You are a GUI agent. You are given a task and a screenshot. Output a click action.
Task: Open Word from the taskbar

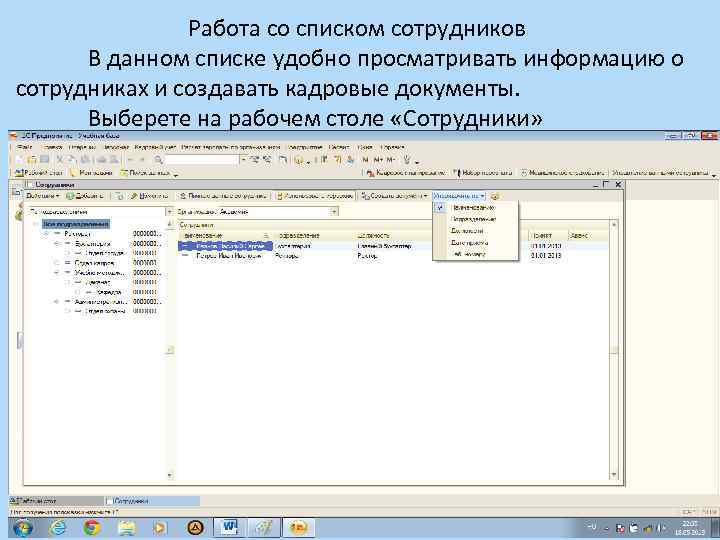tap(228, 527)
